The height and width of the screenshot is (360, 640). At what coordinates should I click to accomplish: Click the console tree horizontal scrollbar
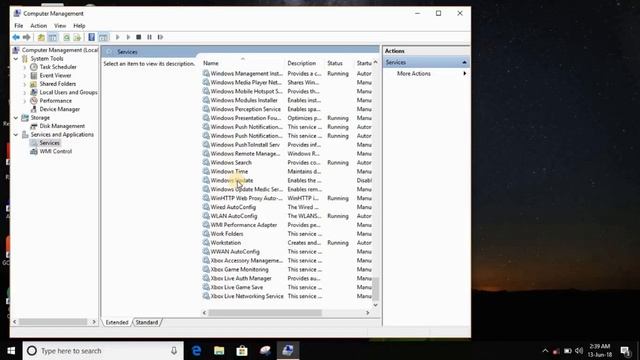53,322
